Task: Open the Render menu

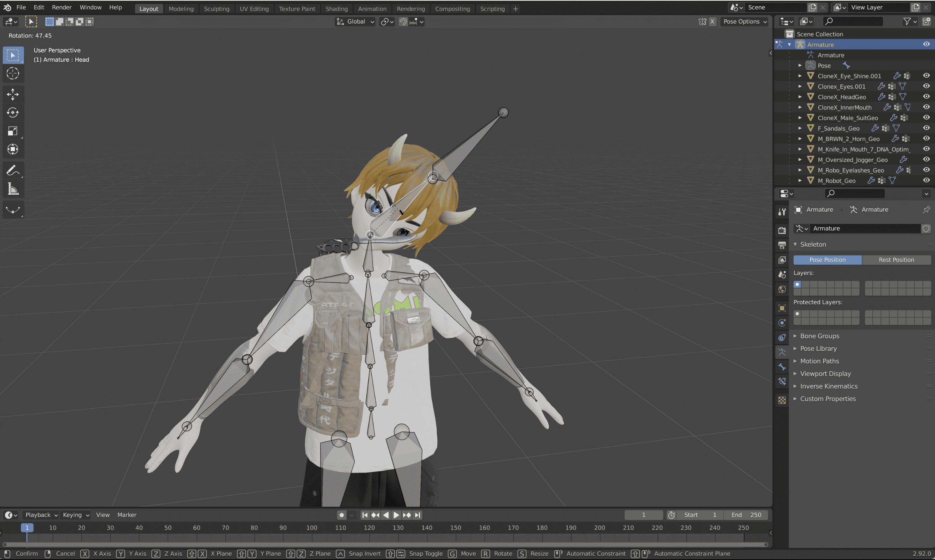Action: [x=61, y=7]
